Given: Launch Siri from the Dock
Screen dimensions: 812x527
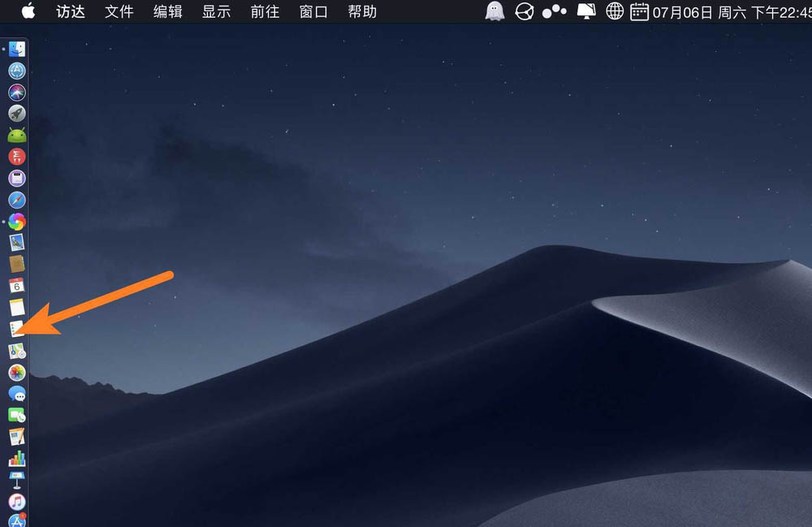Looking at the screenshot, I should 17,92.
